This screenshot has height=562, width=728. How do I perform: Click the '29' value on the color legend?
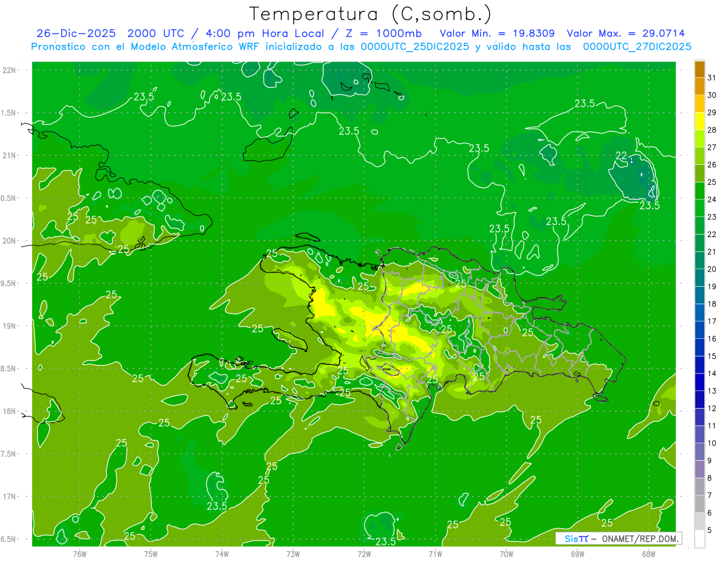pos(712,112)
